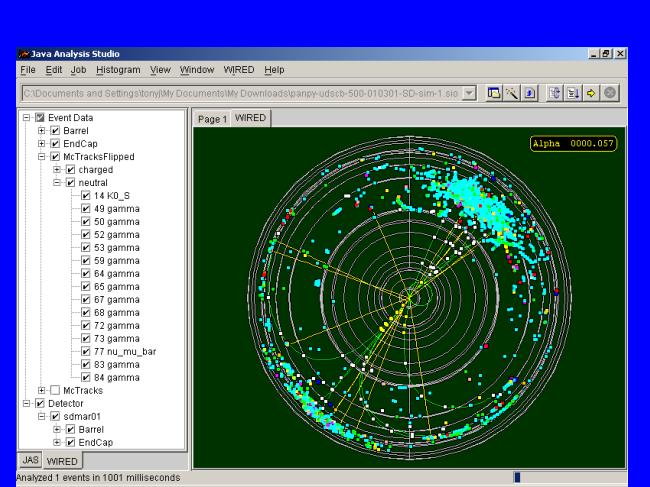Expand the charged tree node
This screenshot has width=650, height=487.
[57, 170]
